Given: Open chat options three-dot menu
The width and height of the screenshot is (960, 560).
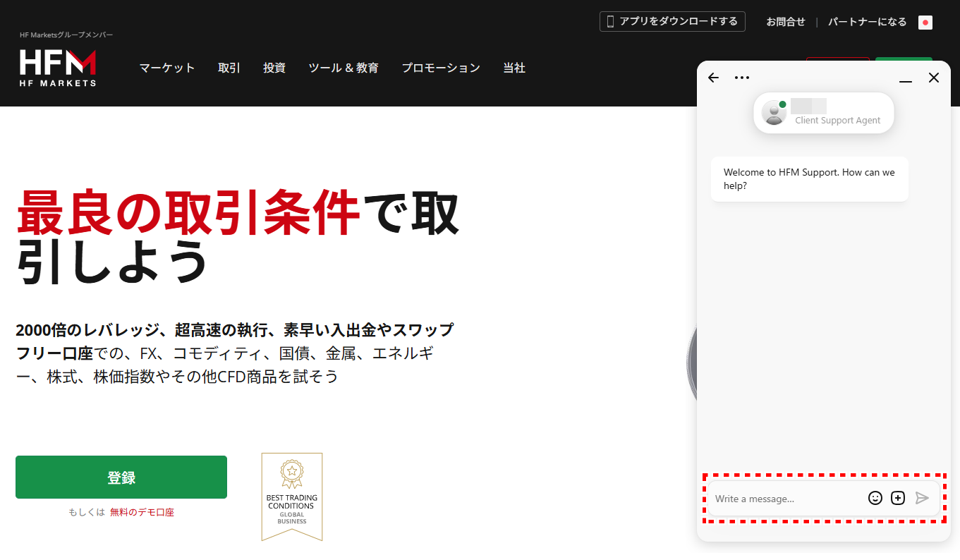Looking at the screenshot, I should point(741,78).
